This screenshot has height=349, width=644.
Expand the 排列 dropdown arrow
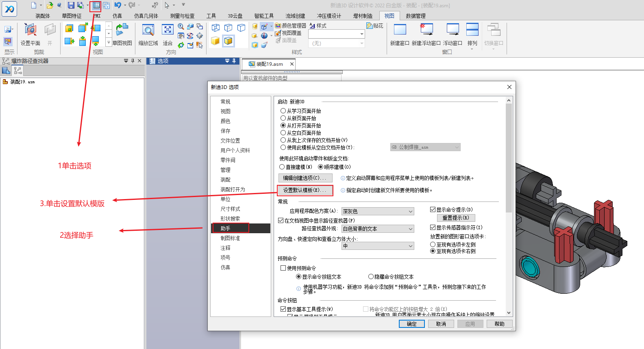point(472,49)
